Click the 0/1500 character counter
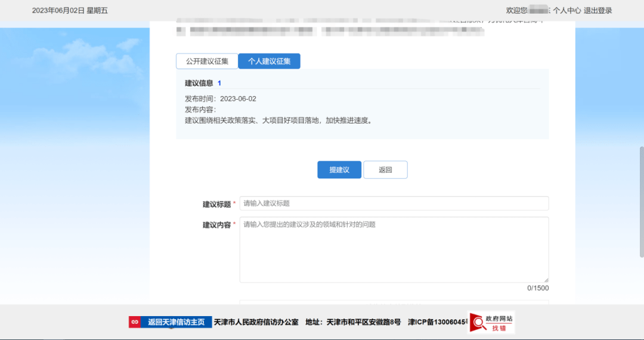Image resolution: width=644 pixels, height=340 pixels. click(x=538, y=288)
